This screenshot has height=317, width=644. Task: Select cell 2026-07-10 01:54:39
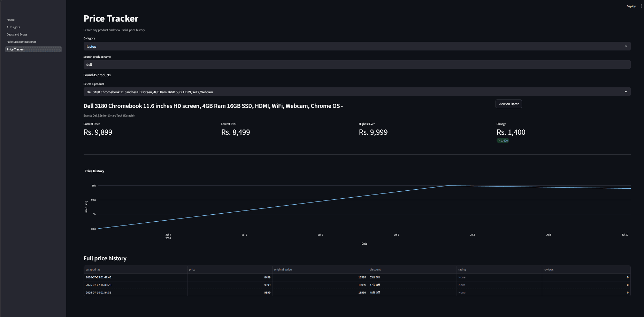[136, 293]
